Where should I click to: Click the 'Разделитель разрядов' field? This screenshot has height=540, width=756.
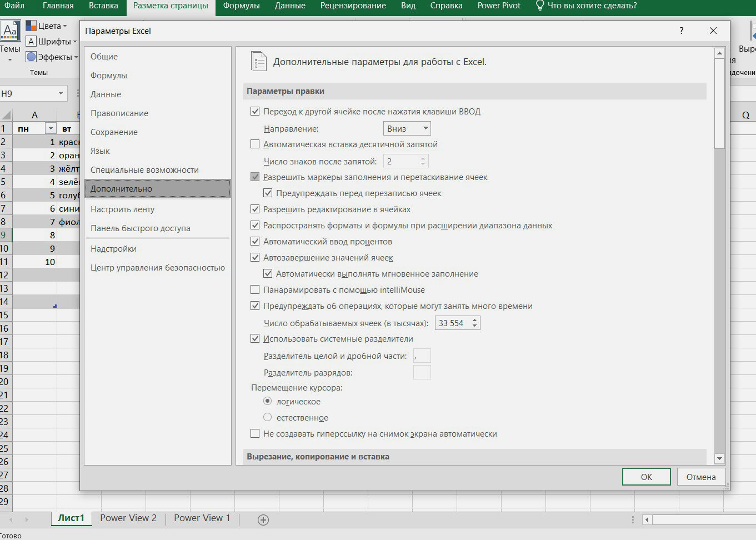(422, 372)
